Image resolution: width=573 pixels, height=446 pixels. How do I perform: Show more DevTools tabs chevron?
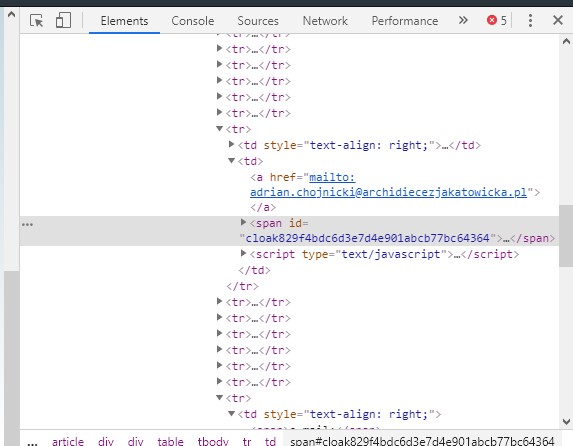463,20
